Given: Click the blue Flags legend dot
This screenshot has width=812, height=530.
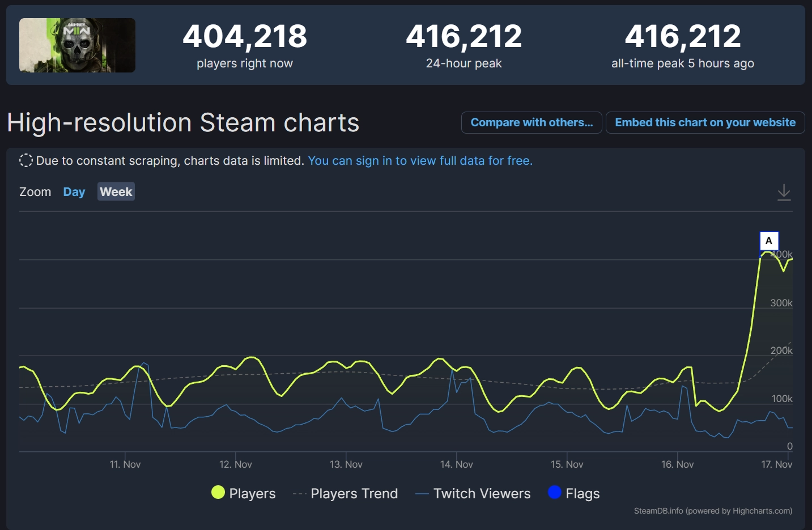Looking at the screenshot, I should (x=555, y=493).
